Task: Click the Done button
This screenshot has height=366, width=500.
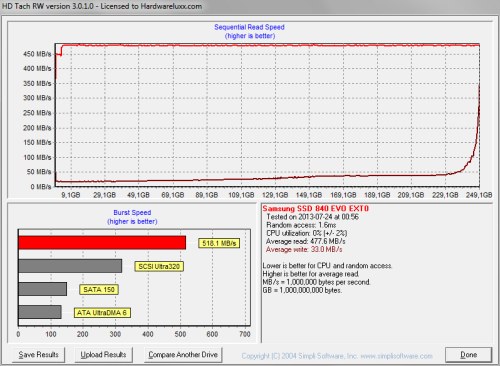Action: [468, 355]
